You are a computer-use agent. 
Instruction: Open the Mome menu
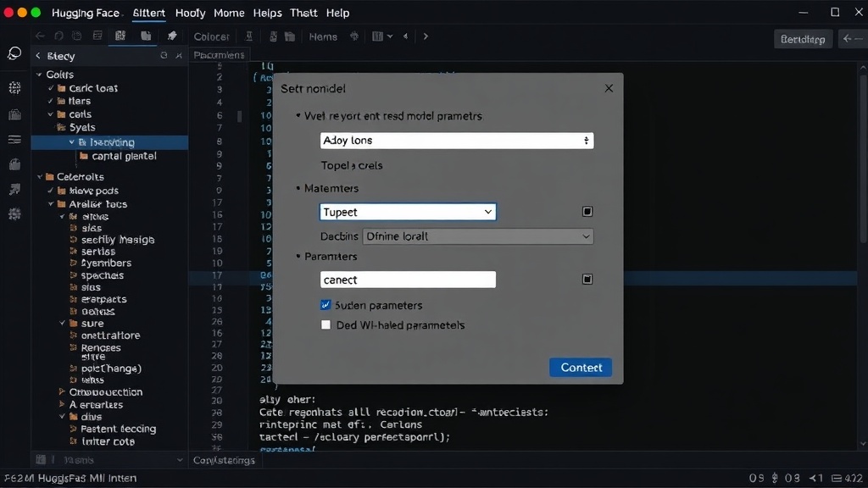point(229,13)
